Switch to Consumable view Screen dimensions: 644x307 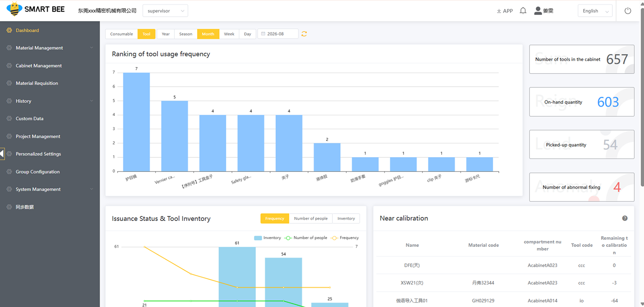[121, 34]
